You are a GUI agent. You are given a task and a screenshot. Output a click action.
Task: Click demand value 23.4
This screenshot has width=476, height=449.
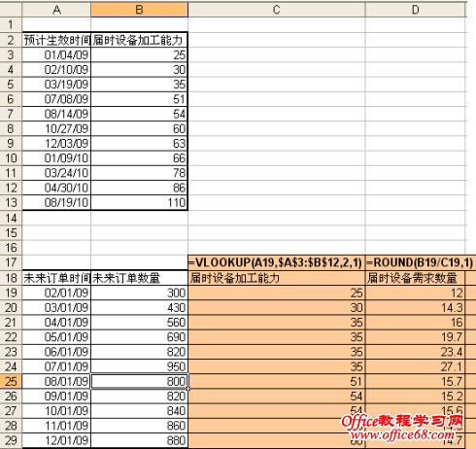click(416, 352)
